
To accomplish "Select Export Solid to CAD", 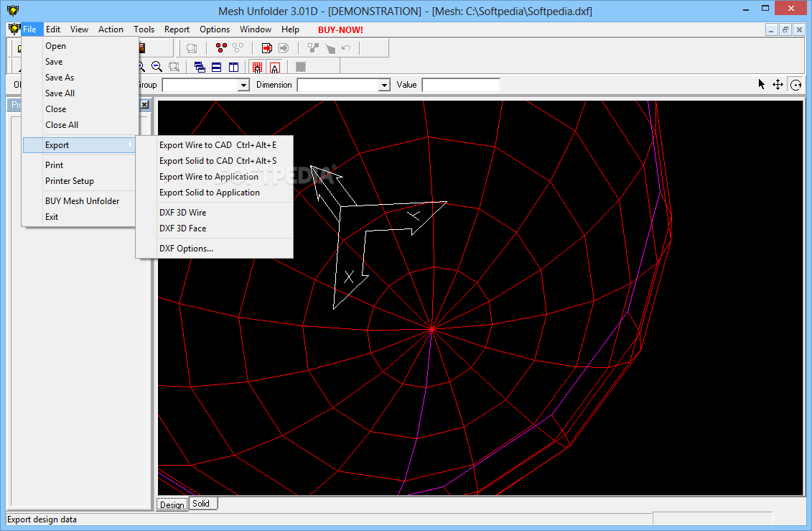I will tap(215, 161).
